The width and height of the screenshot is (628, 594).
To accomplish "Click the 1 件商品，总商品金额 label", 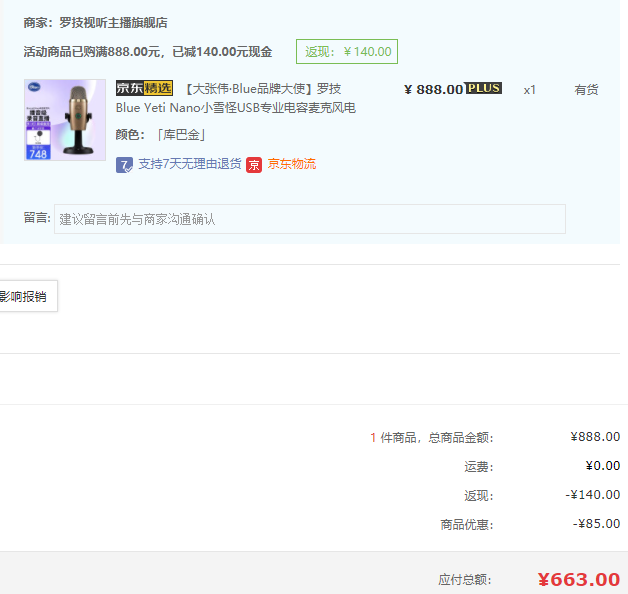I will click(432, 437).
